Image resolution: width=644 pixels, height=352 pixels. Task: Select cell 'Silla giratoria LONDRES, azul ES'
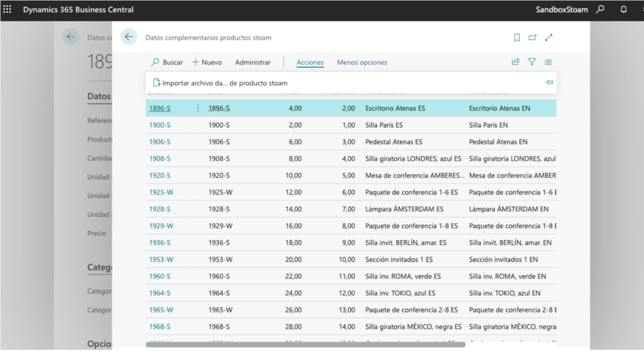point(413,159)
